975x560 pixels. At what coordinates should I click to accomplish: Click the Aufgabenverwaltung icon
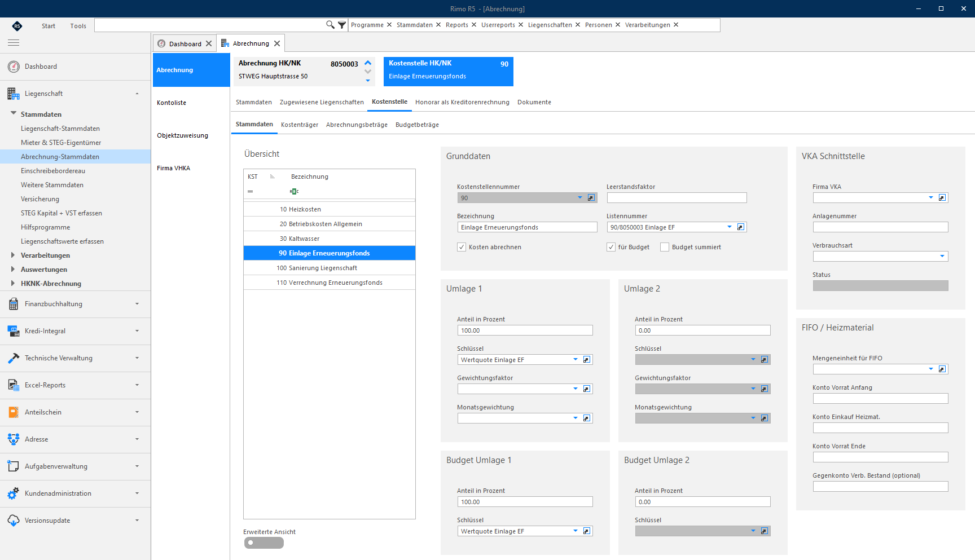tap(14, 466)
